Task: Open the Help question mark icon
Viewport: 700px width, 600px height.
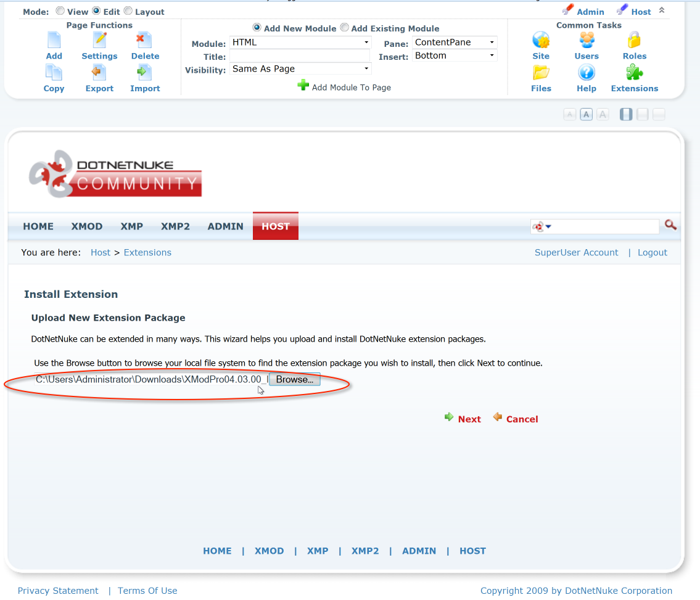Action: pyautogui.click(x=587, y=72)
